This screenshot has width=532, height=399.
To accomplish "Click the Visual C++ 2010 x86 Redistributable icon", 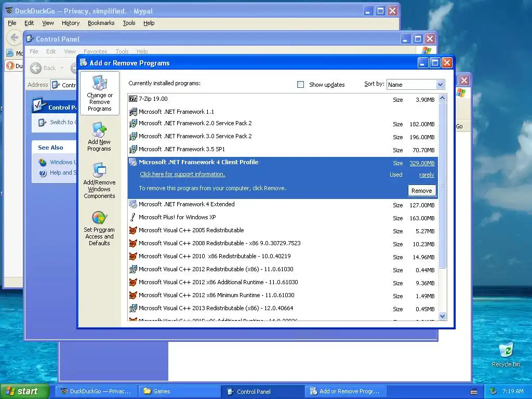I will click(x=133, y=256).
